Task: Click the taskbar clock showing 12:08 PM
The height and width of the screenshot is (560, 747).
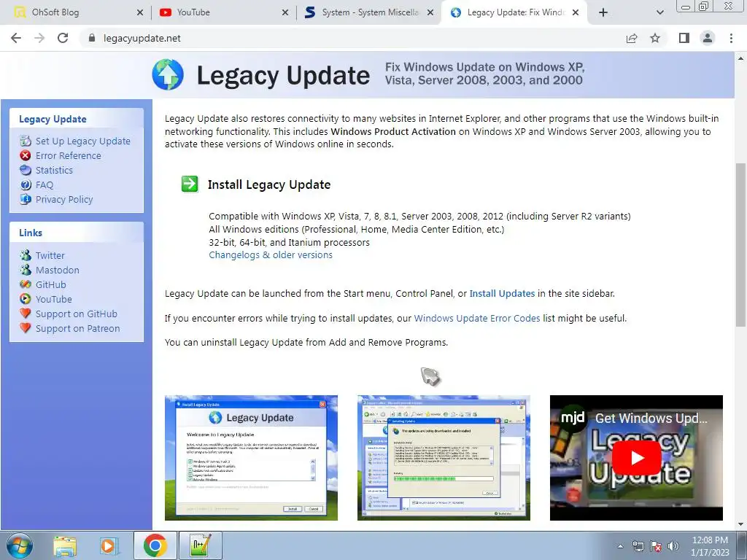Action: [x=710, y=546]
